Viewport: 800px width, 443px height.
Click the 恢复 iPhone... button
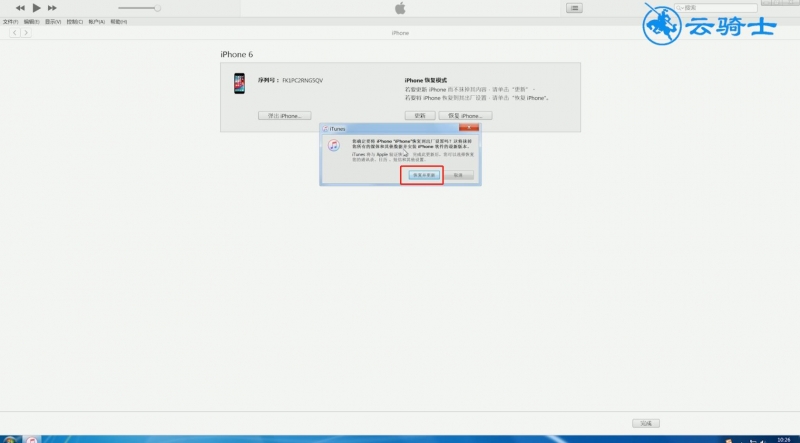point(465,116)
